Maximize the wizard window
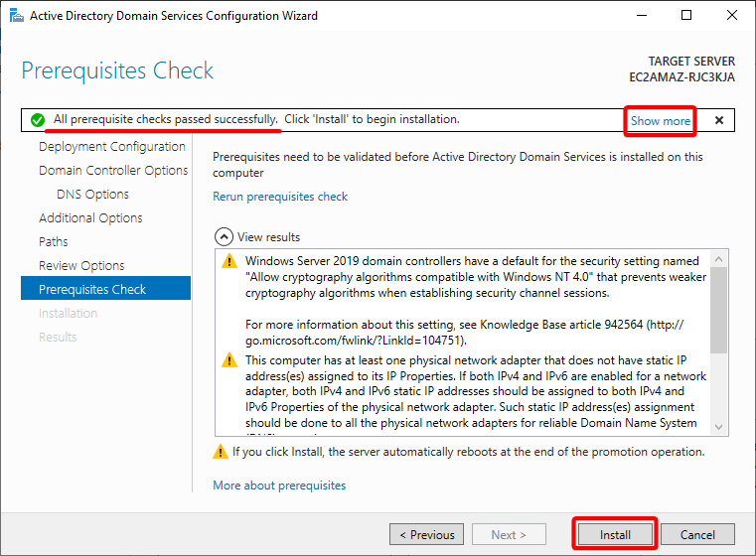Viewport: 756px width, 556px height. [686, 16]
